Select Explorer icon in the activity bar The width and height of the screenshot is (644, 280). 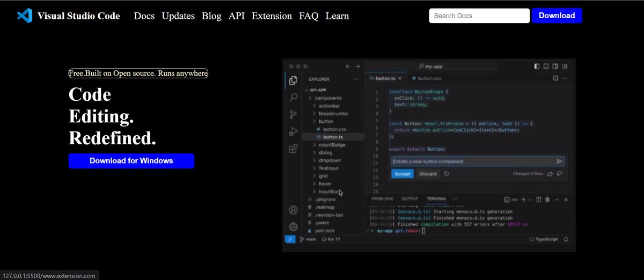[x=294, y=81]
